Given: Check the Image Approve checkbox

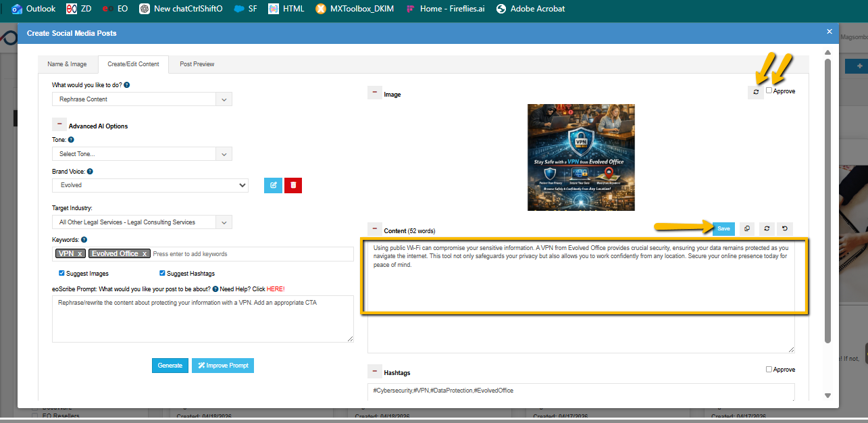Looking at the screenshot, I should pos(769,91).
